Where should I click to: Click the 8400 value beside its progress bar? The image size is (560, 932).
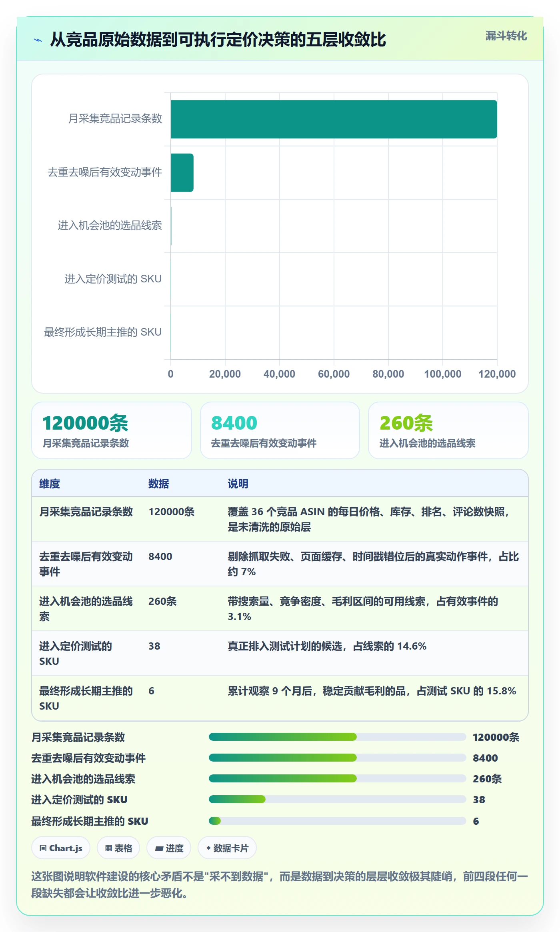click(485, 758)
